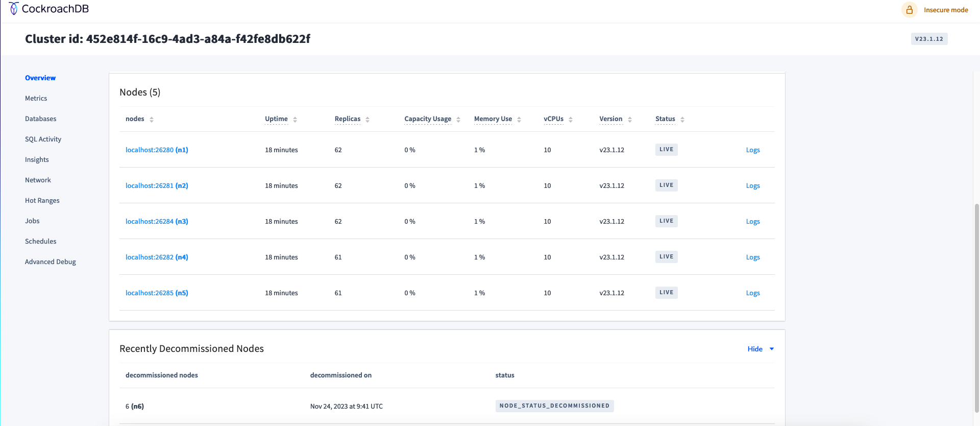Click the V23.1.12 version badge

click(929, 39)
